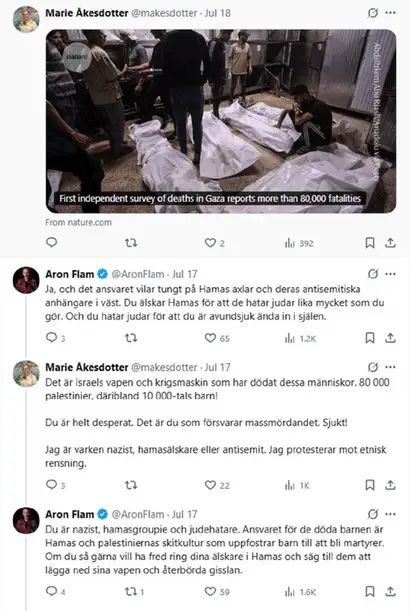The image size is (412, 612).
Task: Bookmark Marie's tweet about etnisk rensning
Action: (369, 485)
